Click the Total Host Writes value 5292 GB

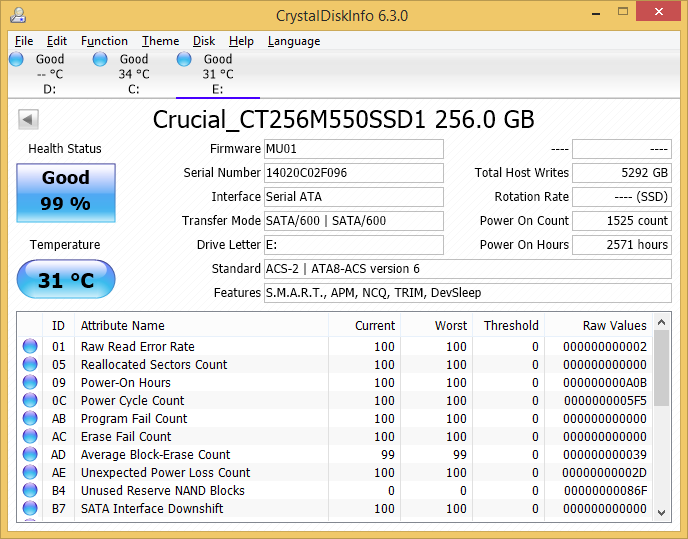pyautogui.click(x=622, y=173)
